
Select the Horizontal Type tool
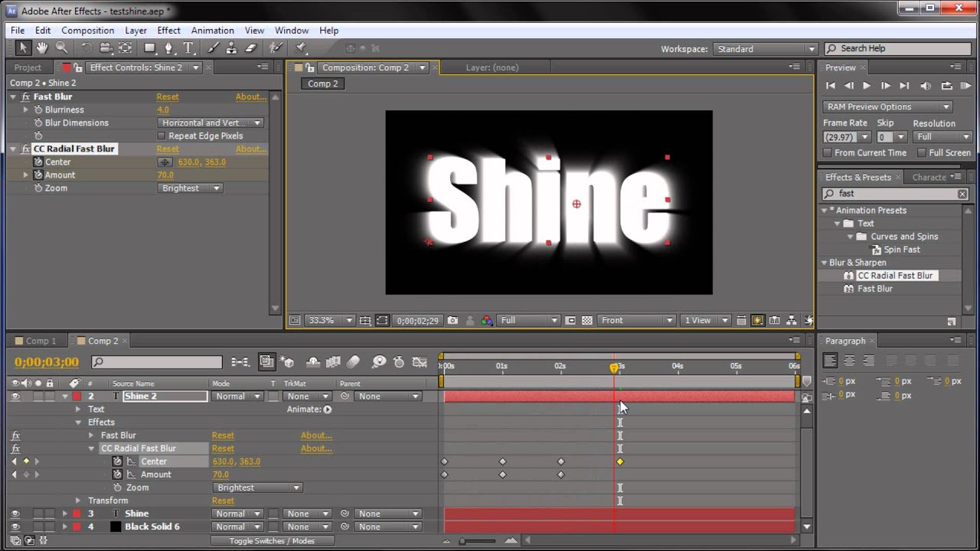pyautogui.click(x=188, y=47)
